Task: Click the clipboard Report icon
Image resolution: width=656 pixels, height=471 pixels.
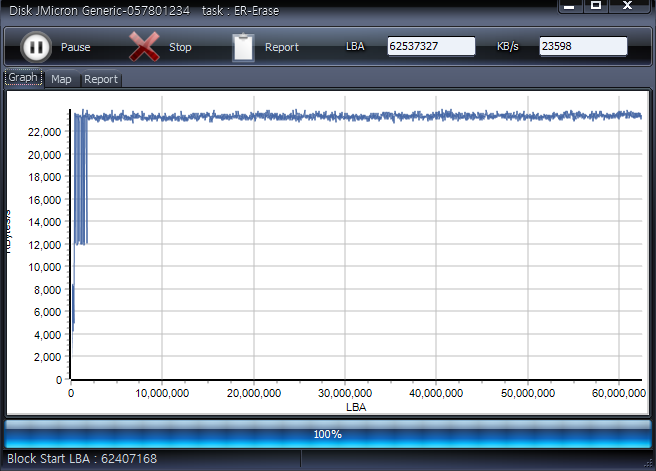Action: pos(243,47)
